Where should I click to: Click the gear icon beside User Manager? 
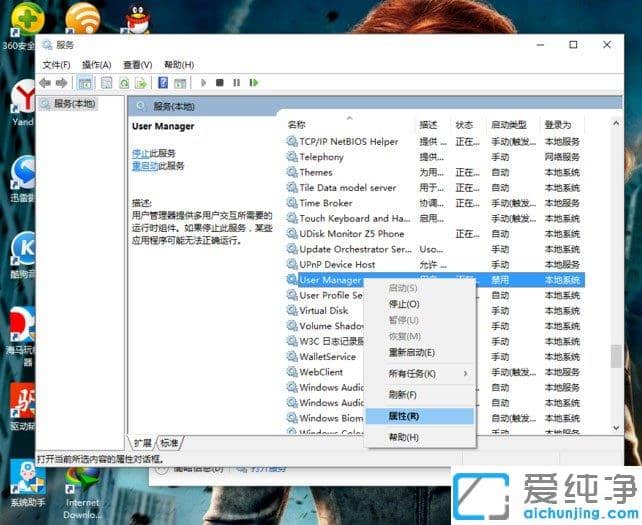pyautogui.click(x=292, y=280)
